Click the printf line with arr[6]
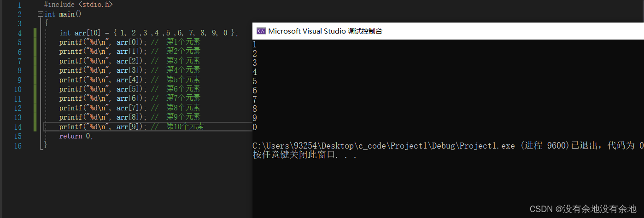The width and height of the screenshot is (644, 218). (x=130, y=98)
